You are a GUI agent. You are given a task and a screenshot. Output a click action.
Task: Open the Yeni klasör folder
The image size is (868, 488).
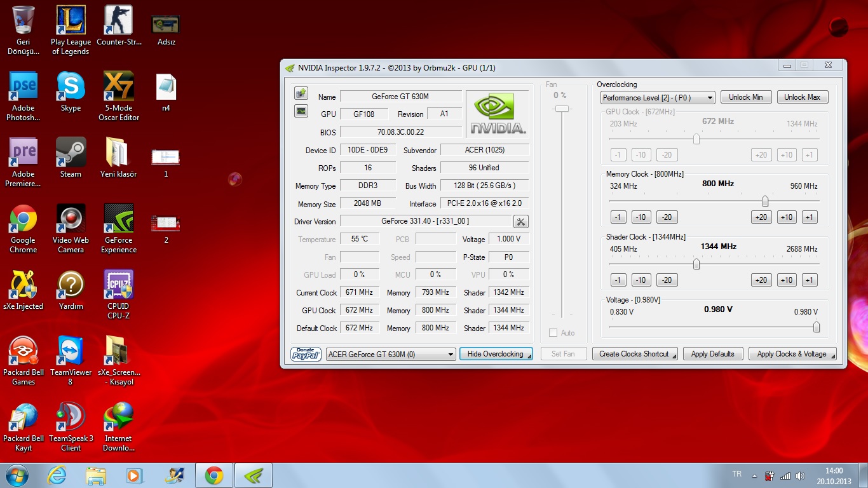[118, 158]
